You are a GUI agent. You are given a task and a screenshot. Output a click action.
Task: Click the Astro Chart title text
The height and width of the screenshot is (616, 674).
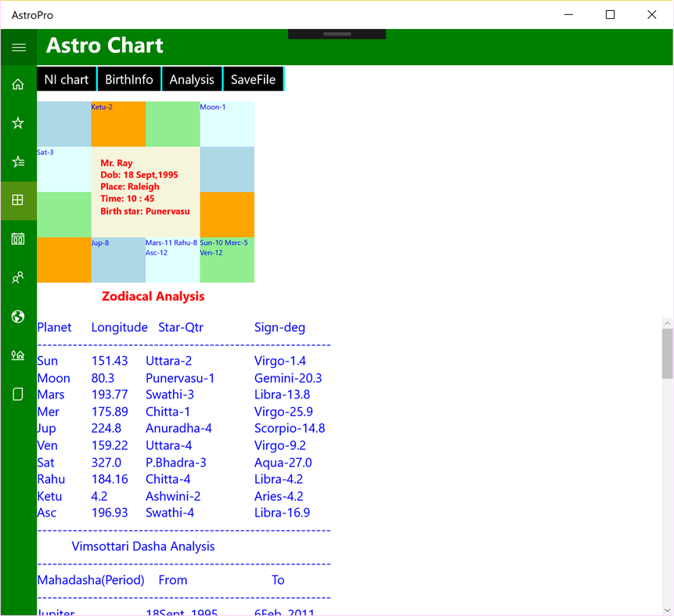click(x=104, y=45)
